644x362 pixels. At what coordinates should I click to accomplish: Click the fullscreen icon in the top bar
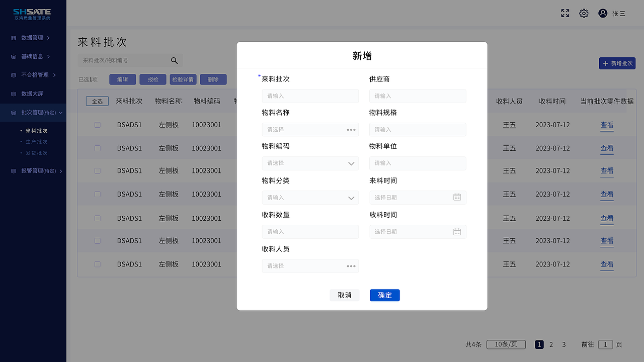(x=565, y=13)
